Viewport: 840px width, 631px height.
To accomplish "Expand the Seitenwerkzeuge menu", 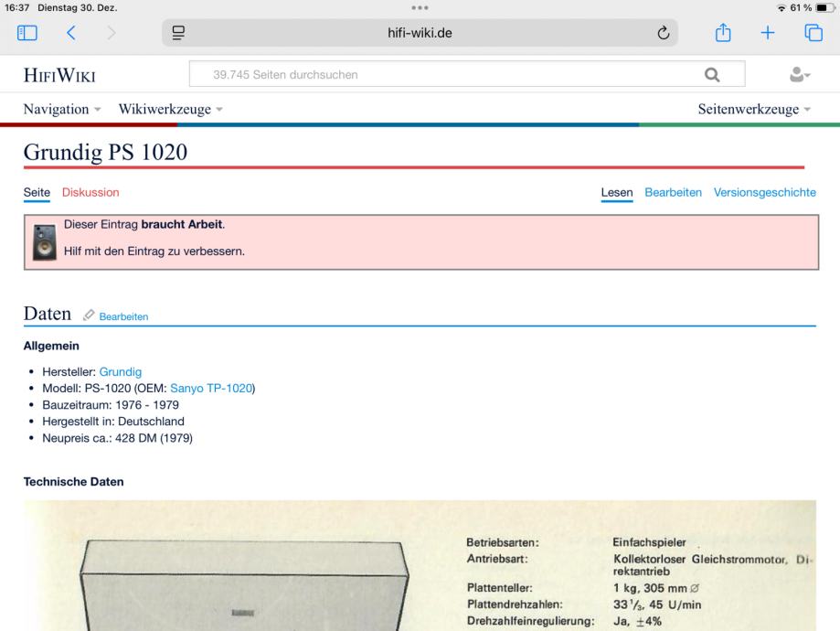I will 754,109.
